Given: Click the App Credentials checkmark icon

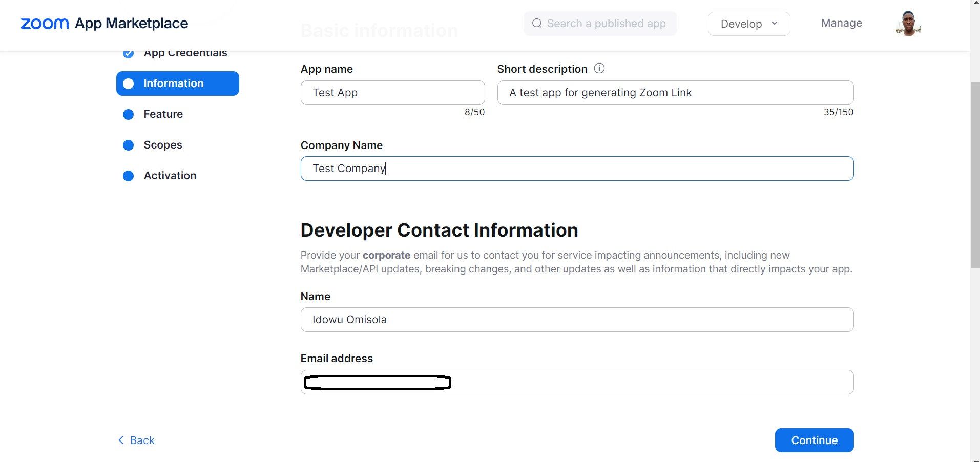Looking at the screenshot, I should [x=128, y=53].
